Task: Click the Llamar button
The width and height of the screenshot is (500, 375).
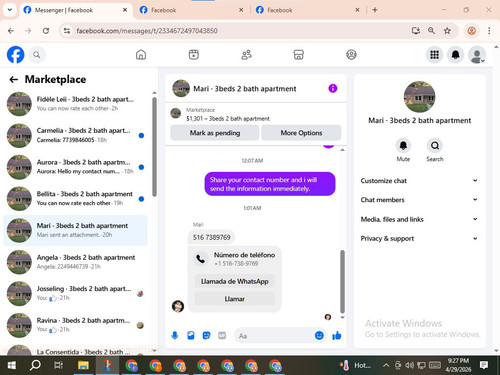Action: pyautogui.click(x=235, y=299)
